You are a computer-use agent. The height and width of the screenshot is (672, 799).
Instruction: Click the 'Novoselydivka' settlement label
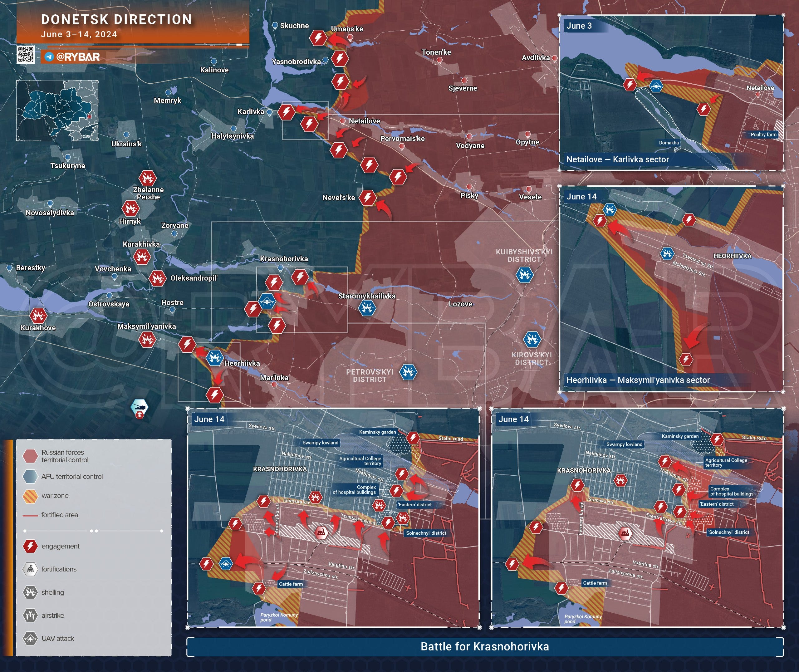click(x=50, y=213)
